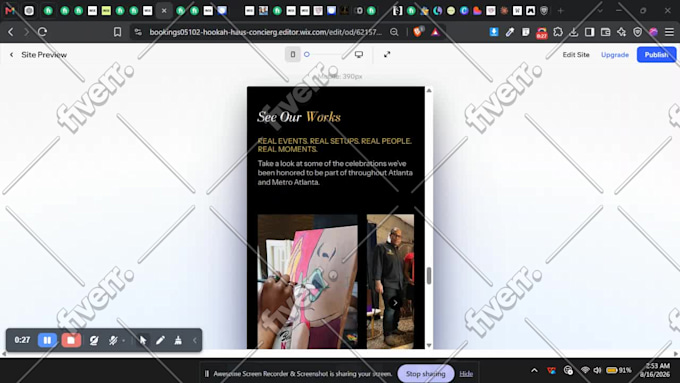Bookmark this page with the bookmark icon
680x383 pixels.
pos(117,32)
